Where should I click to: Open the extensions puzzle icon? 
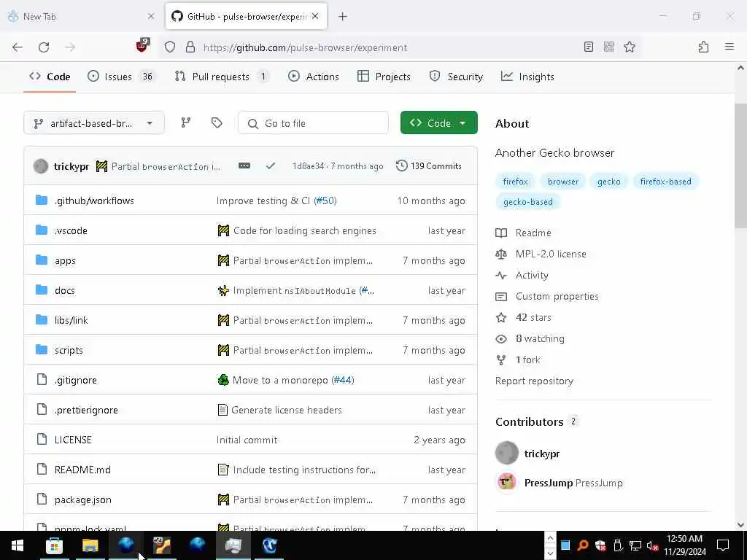coord(703,47)
